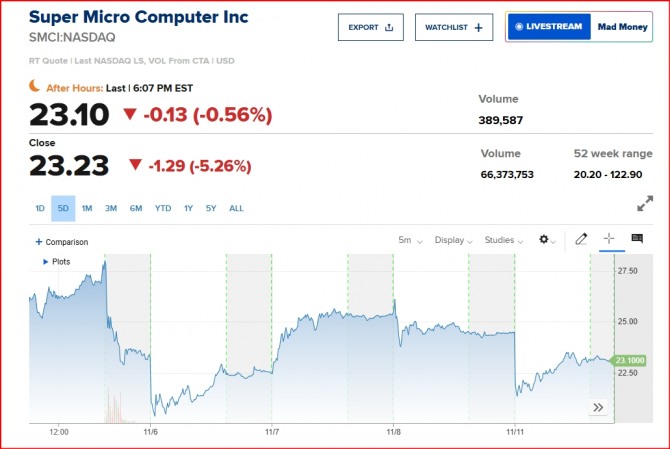This screenshot has width=670, height=449.
Task: Open the Livestream link
Action: pos(547,27)
